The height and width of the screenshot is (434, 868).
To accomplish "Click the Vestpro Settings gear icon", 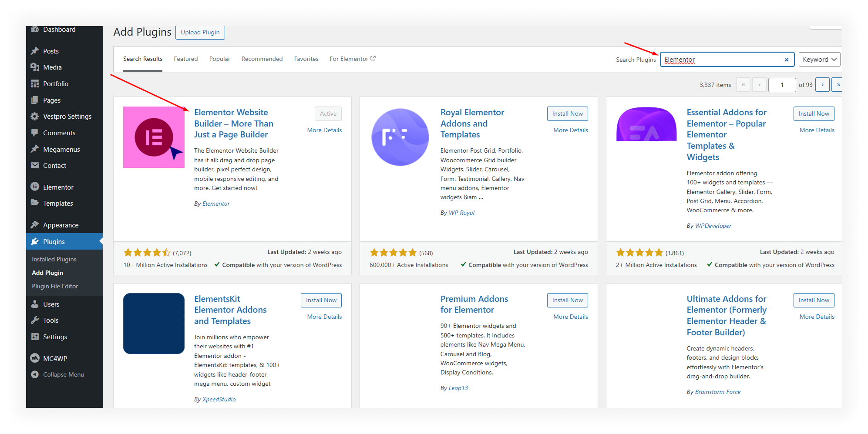I will coord(35,116).
